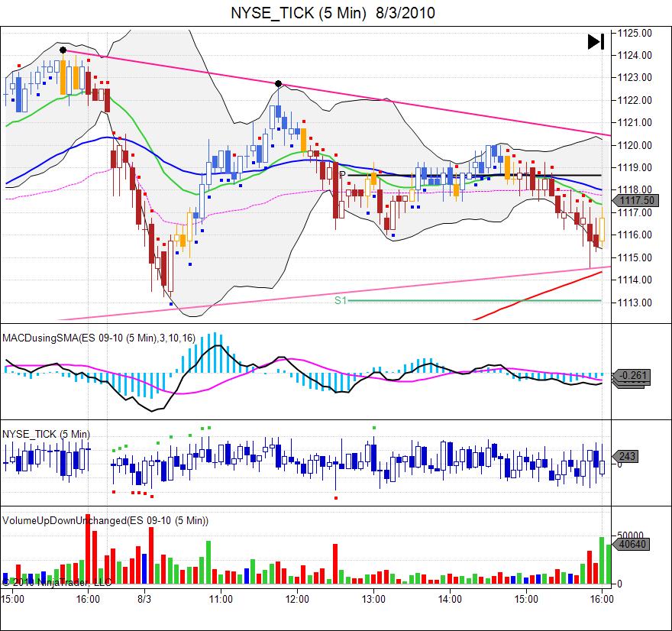Click the 1115.00 price axis label
The height and width of the screenshot is (631, 672).
point(635,257)
